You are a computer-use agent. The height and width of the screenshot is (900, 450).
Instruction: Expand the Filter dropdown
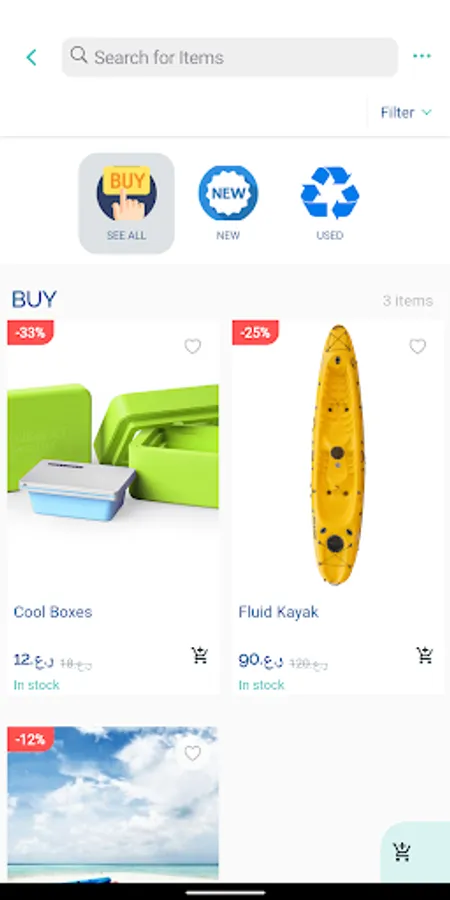tap(406, 112)
